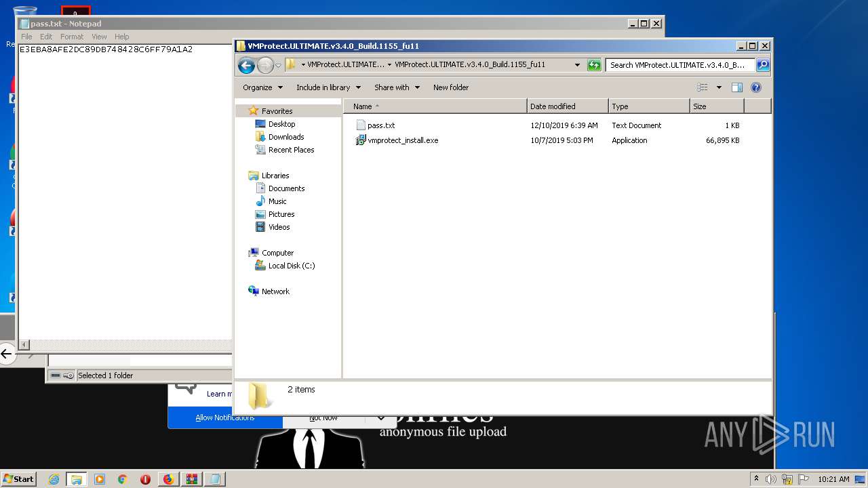
Task: Launch Google Chrome from taskbar
Action: click(123, 479)
